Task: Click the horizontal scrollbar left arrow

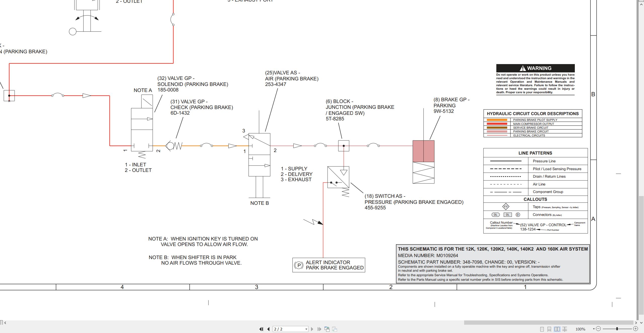Action: pyautogui.click(x=5, y=323)
